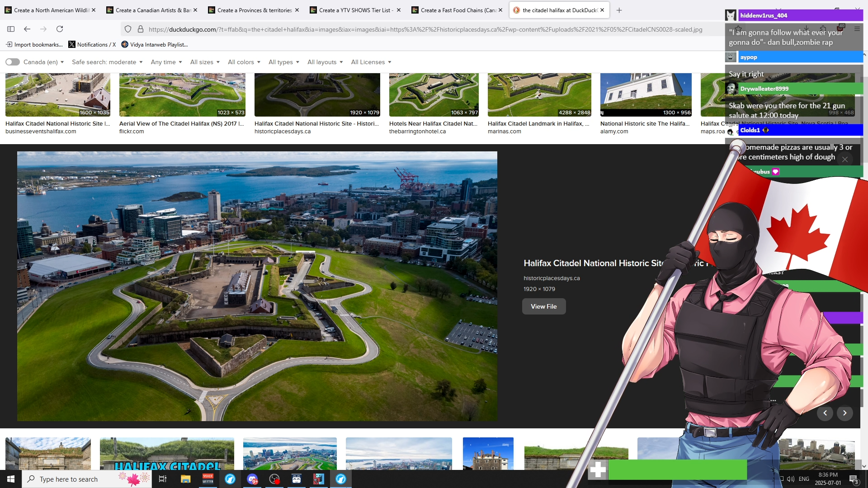Image resolution: width=868 pixels, height=488 pixels.
Task: Open the notification center tray icon
Action: tap(854, 479)
